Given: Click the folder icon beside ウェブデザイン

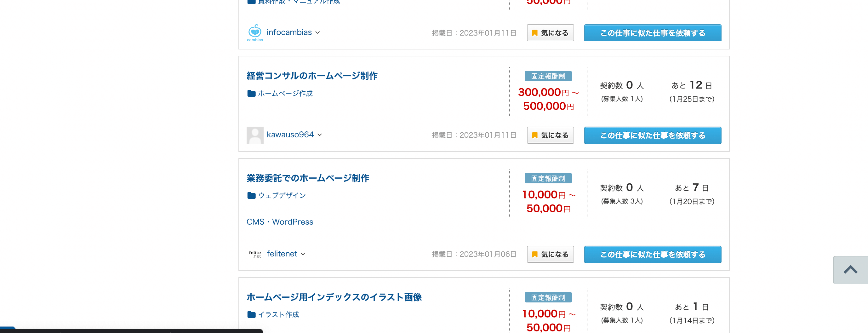Looking at the screenshot, I should 251,196.
